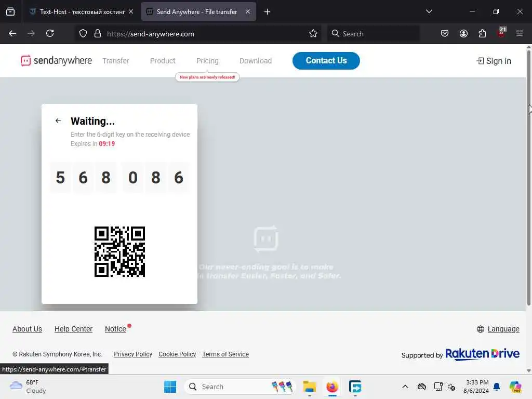Click the globe icon beside Language

(481, 329)
